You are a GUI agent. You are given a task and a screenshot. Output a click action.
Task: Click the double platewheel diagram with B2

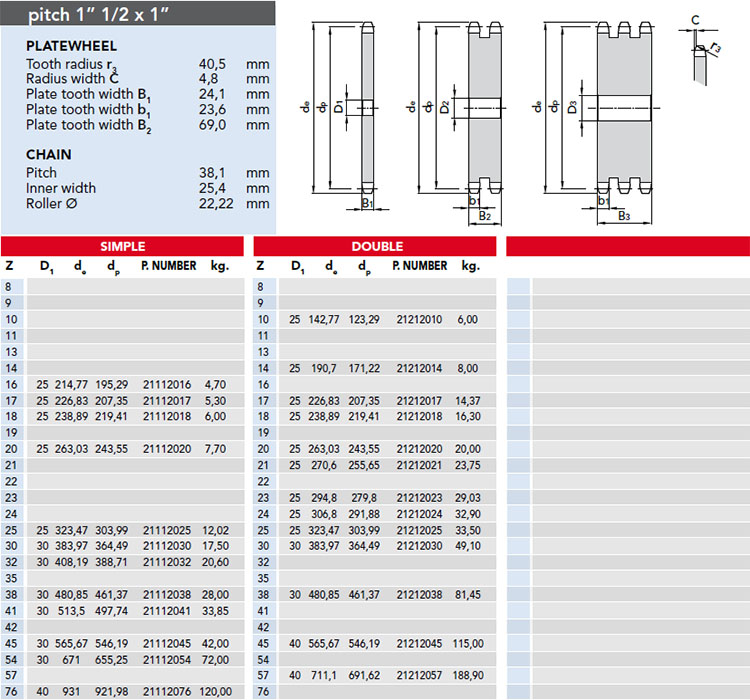click(454, 122)
